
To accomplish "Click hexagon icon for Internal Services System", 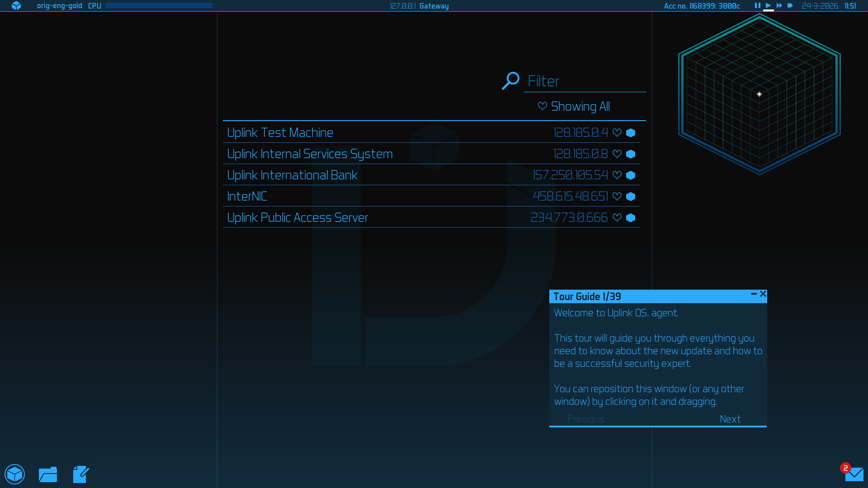I will pos(631,154).
